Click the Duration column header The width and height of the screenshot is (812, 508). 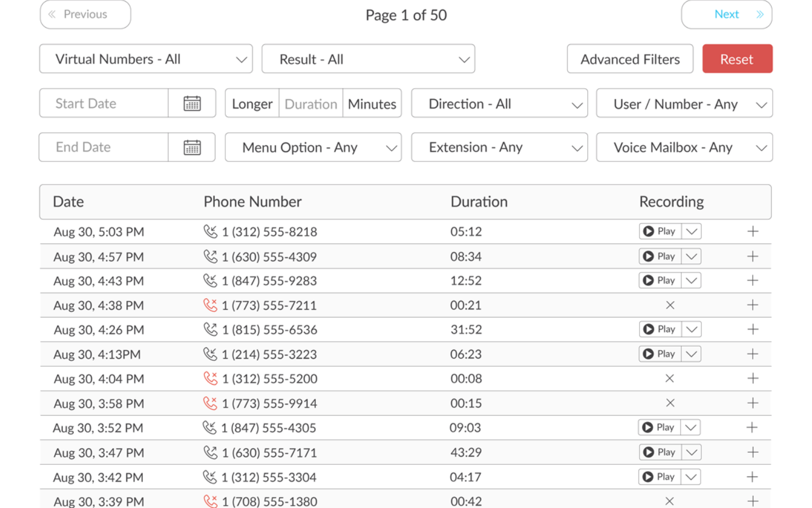479,202
